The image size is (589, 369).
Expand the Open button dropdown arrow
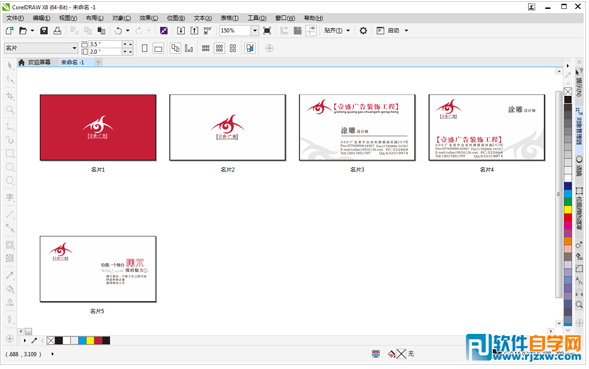tap(32, 31)
